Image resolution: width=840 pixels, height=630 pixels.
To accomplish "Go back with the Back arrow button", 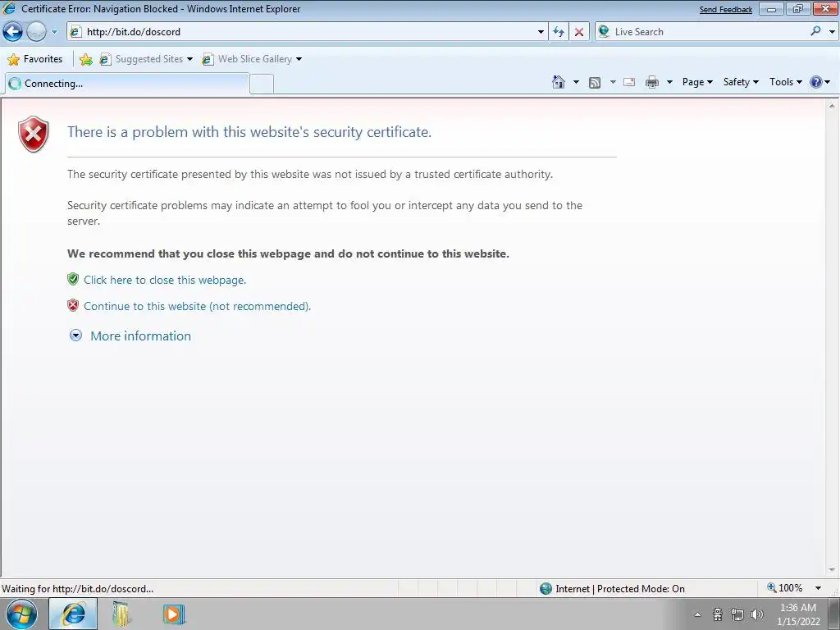I will (x=13, y=32).
